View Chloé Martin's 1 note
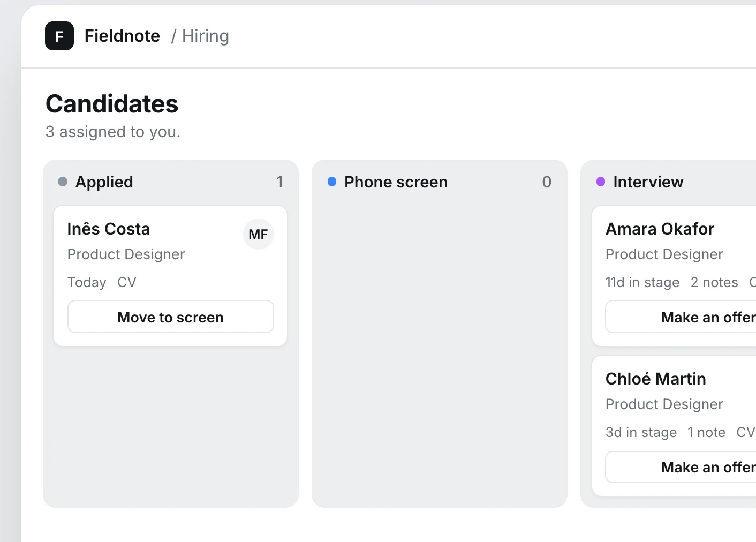Viewport: 756px width, 542px height. point(707,432)
